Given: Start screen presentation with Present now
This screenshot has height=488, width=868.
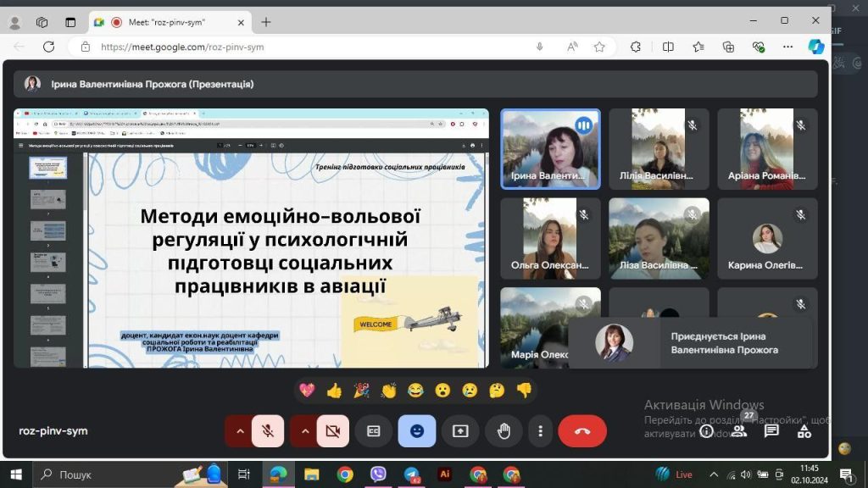Looking at the screenshot, I should [x=460, y=430].
